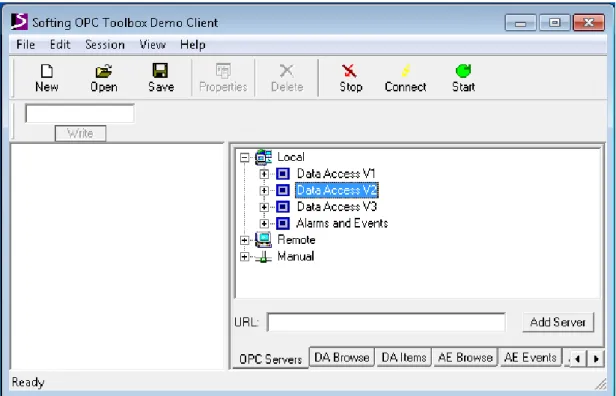Click the write value text box
Viewport: 616px width, 396px height.
80,114
